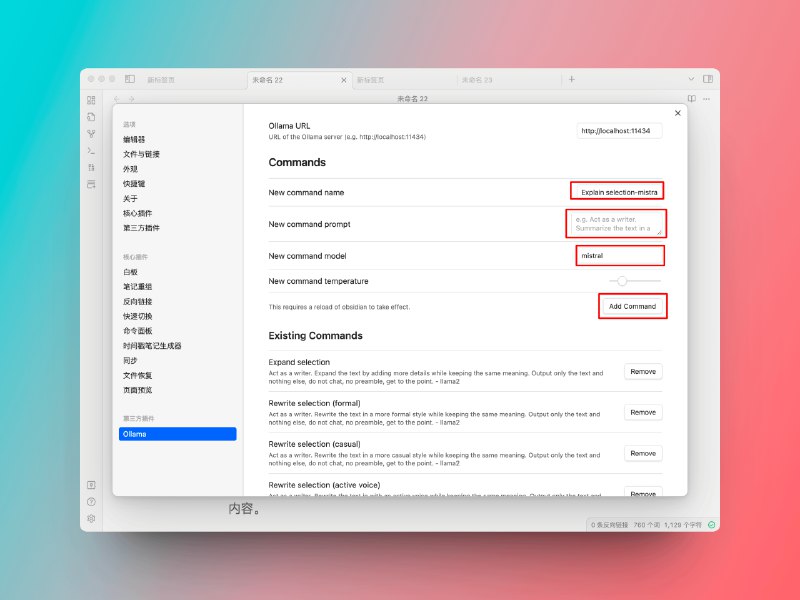Toggle the left sidebar icon in title bar
The image size is (800, 600).
click(130, 79)
